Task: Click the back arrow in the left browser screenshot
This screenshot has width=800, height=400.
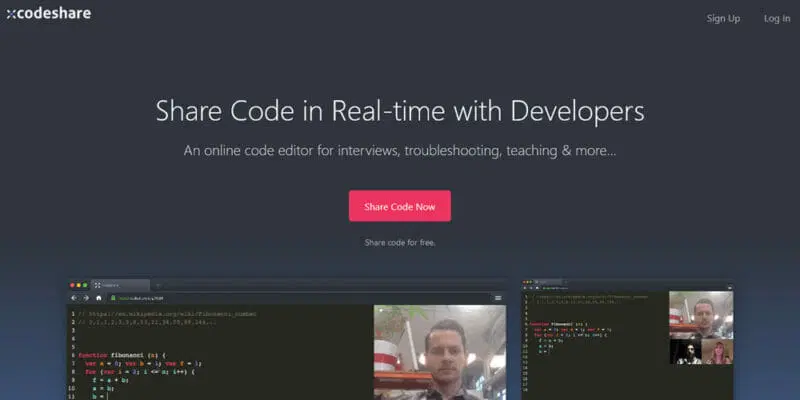Action: point(74,298)
